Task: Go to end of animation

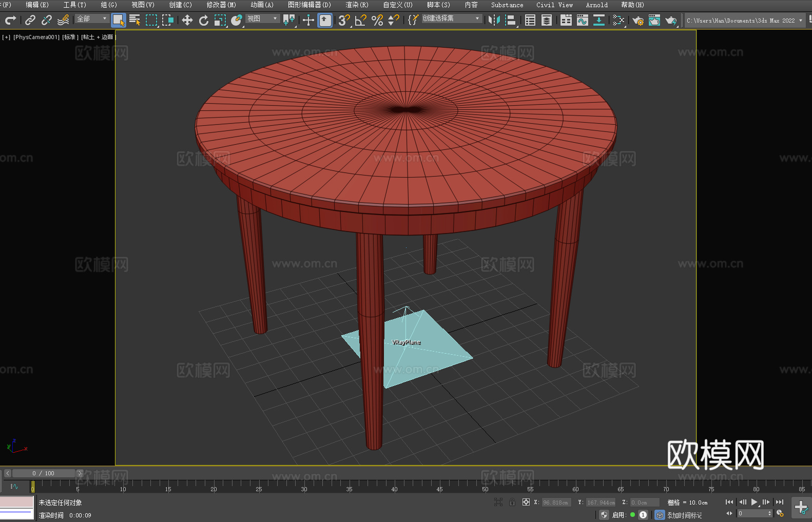Action: pos(780,502)
